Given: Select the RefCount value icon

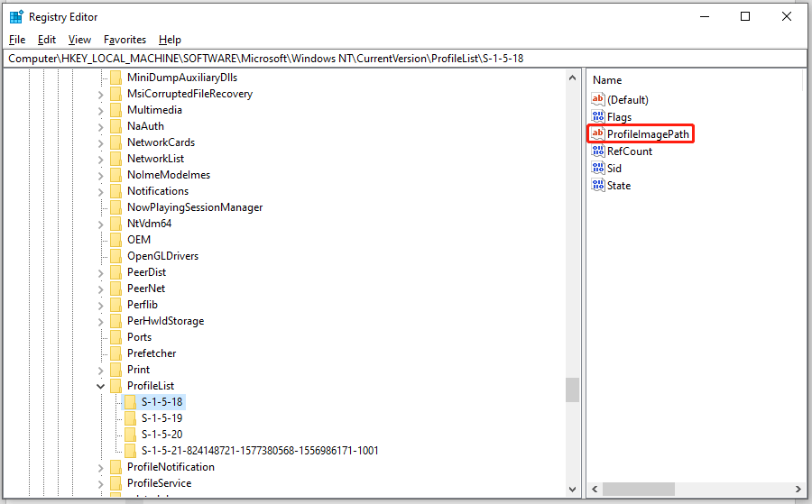Looking at the screenshot, I should (x=598, y=151).
